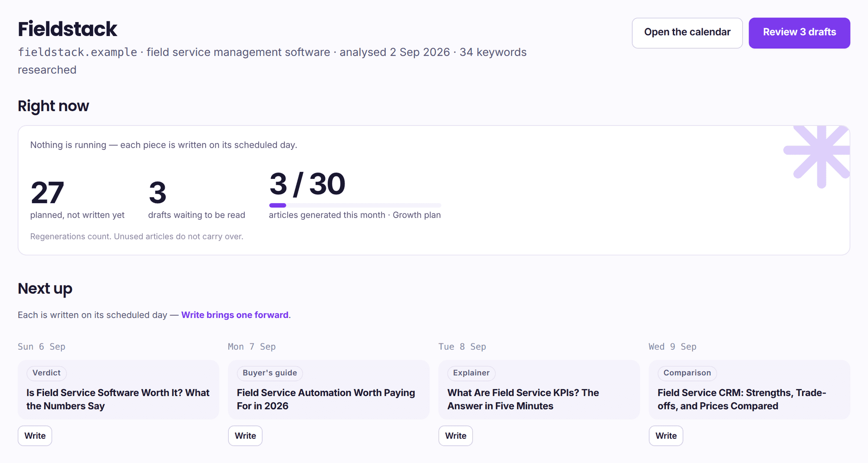Click the Comparison tag
The image size is (868, 463).
point(687,373)
